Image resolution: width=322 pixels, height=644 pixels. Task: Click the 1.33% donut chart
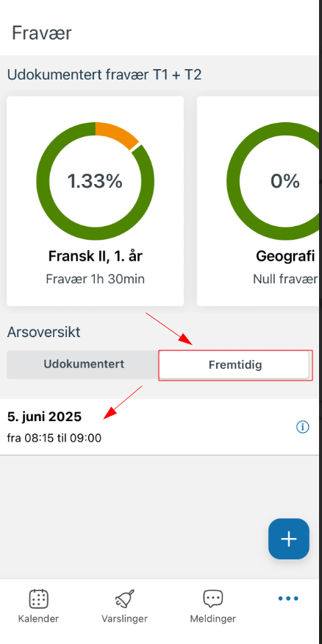[95, 181]
